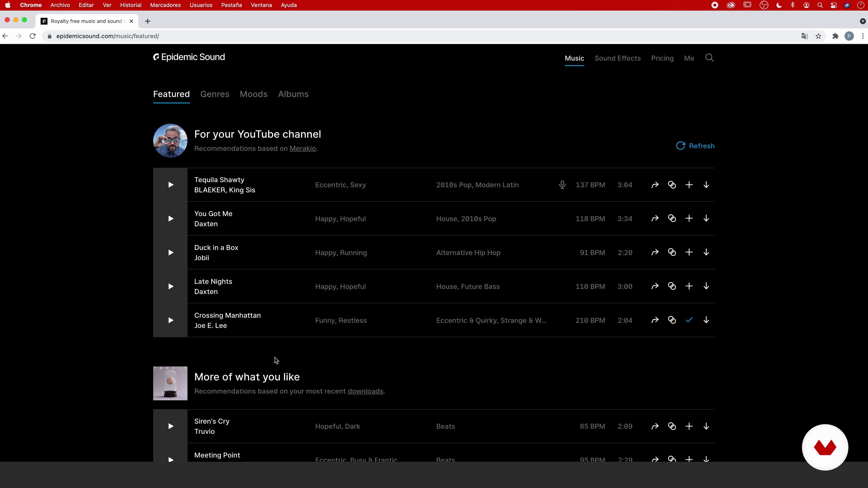Add You Got Me to a playlist
This screenshot has width=868, height=488.
(689, 218)
